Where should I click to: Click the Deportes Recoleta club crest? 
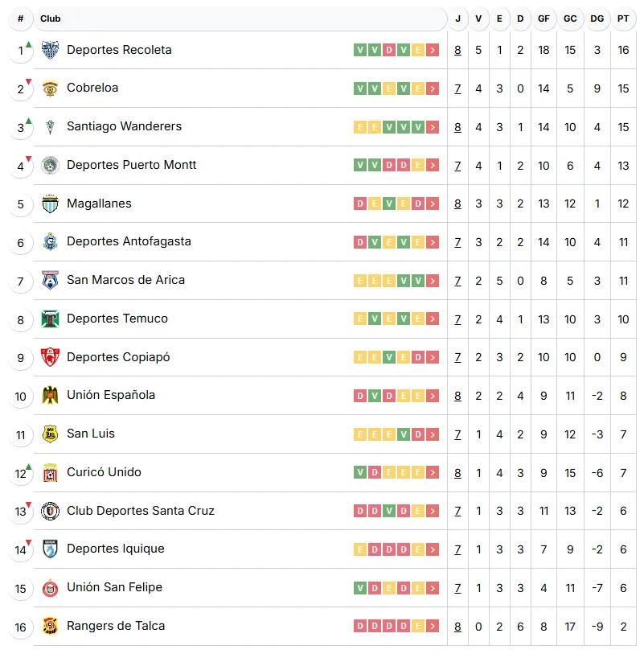click(50, 50)
